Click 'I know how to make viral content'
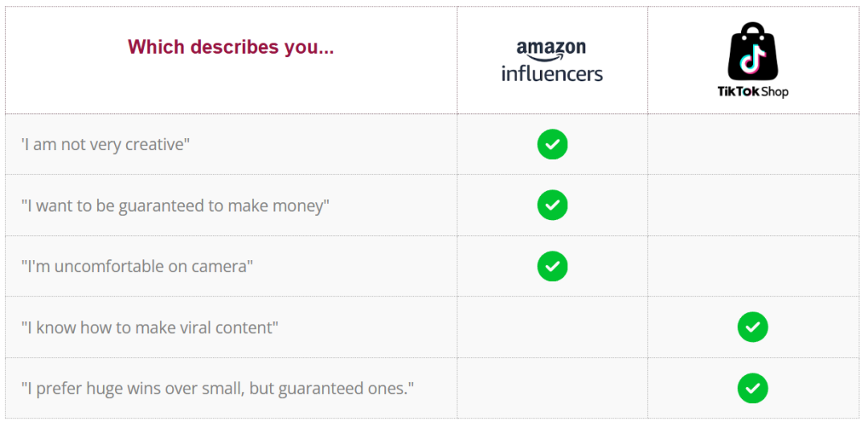 (149, 328)
